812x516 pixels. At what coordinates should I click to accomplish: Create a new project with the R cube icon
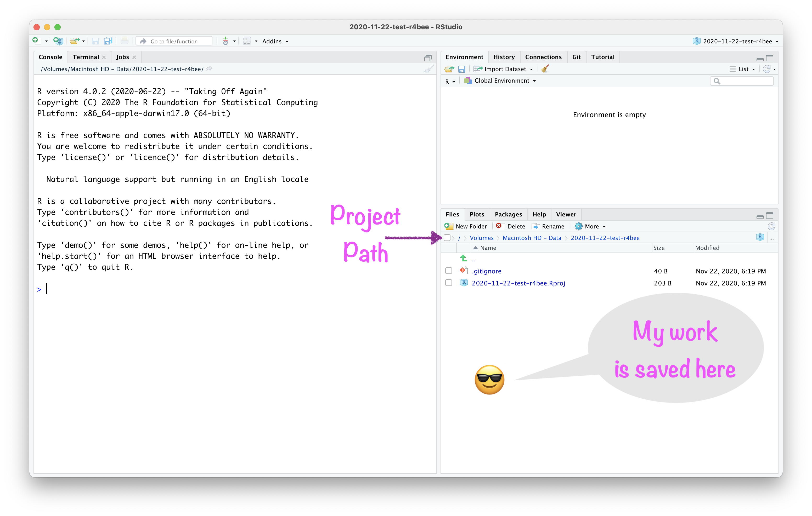(x=58, y=41)
